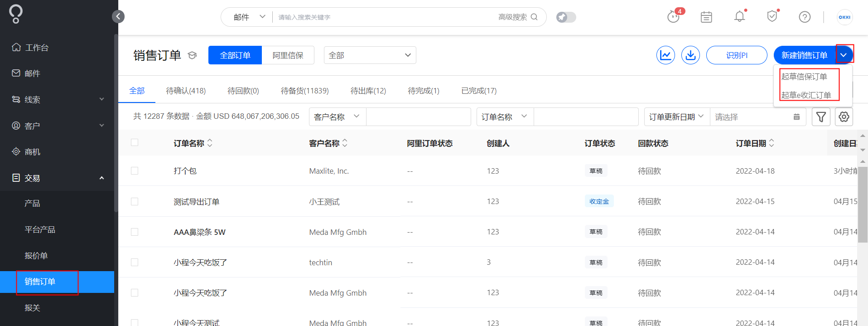Open the 测试导出订单 order name
Viewport: 868px width, 326px height.
coord(197,201)
